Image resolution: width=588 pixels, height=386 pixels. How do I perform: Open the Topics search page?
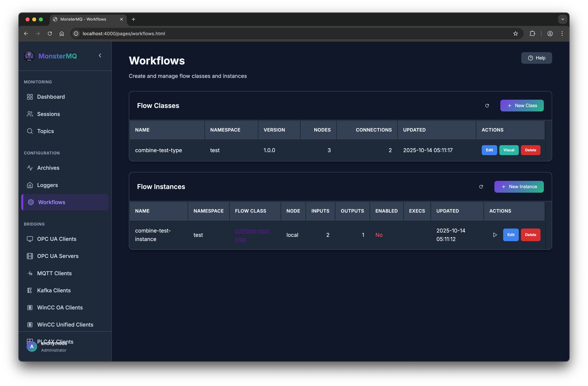(x=45, y=131)
